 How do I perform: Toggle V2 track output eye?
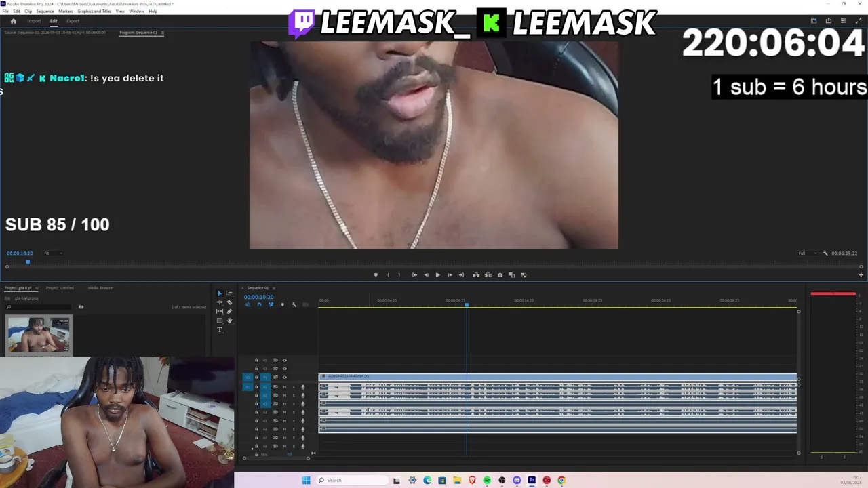click(284, 369)
